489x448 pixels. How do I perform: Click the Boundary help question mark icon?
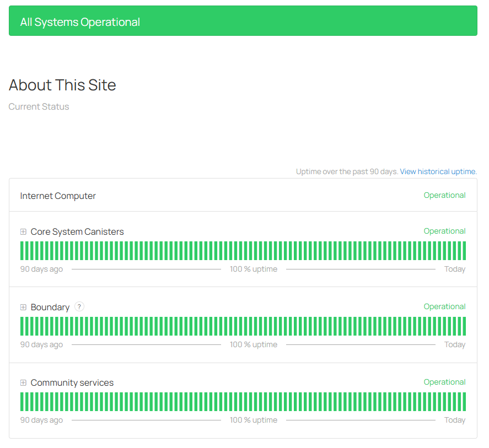(79, 307)
